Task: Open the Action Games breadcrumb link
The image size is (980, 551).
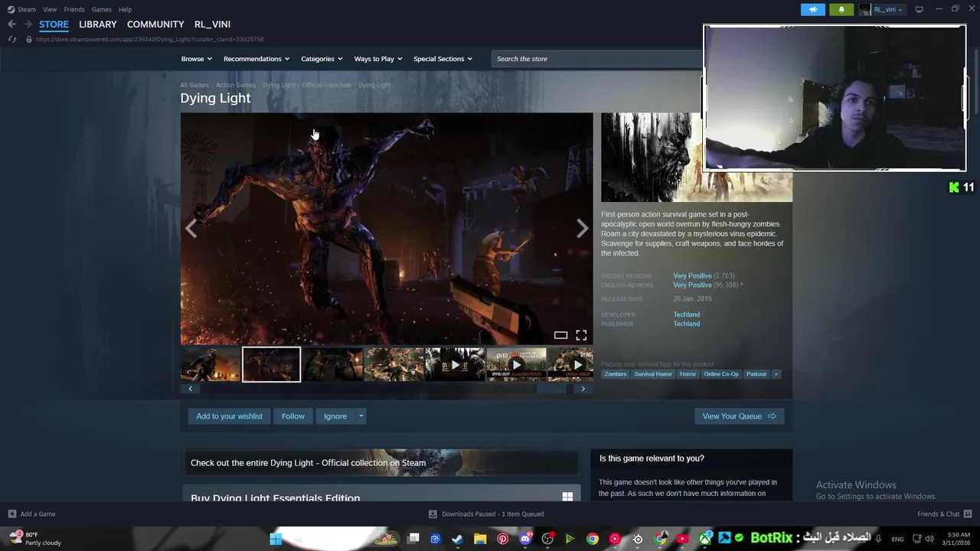Action: click(x=236, y=85)
